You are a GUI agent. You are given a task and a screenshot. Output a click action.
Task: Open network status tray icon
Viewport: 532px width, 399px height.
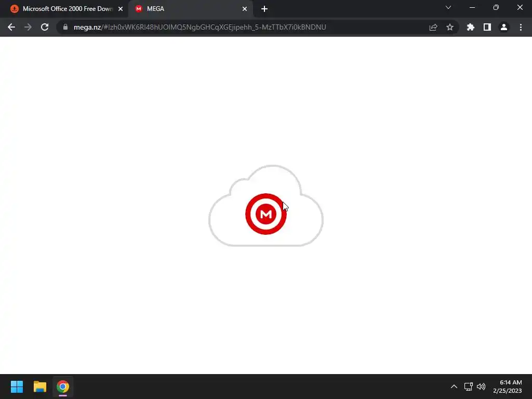click(469, 387)
